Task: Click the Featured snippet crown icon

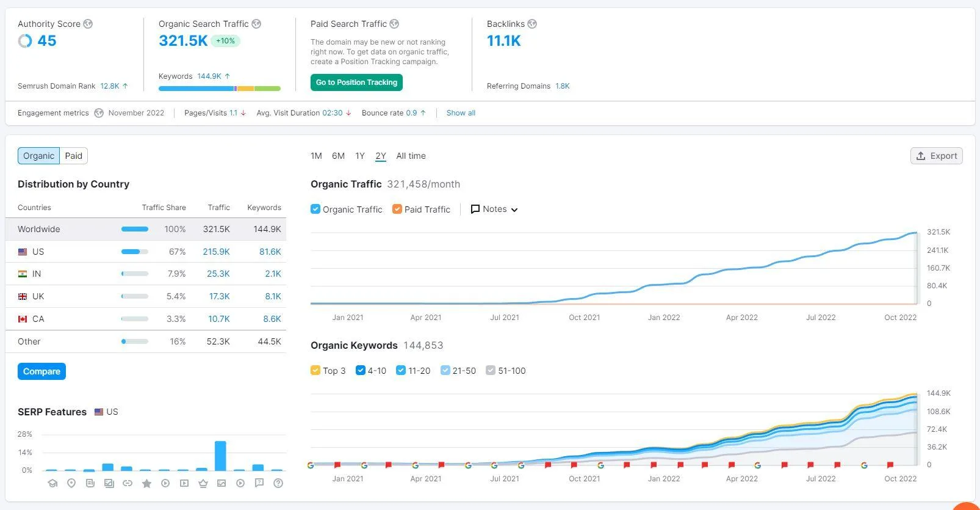Action: pos(203,483)
